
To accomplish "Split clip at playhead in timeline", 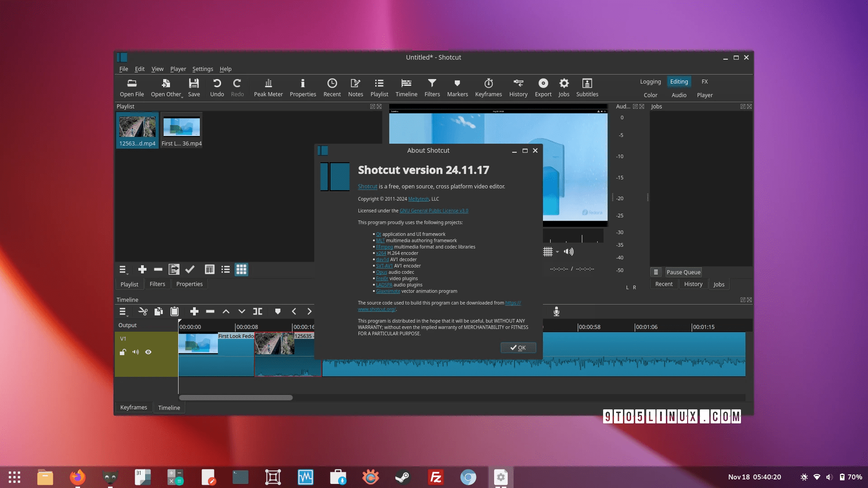I will pyautogui.click(x=258, y=311).
